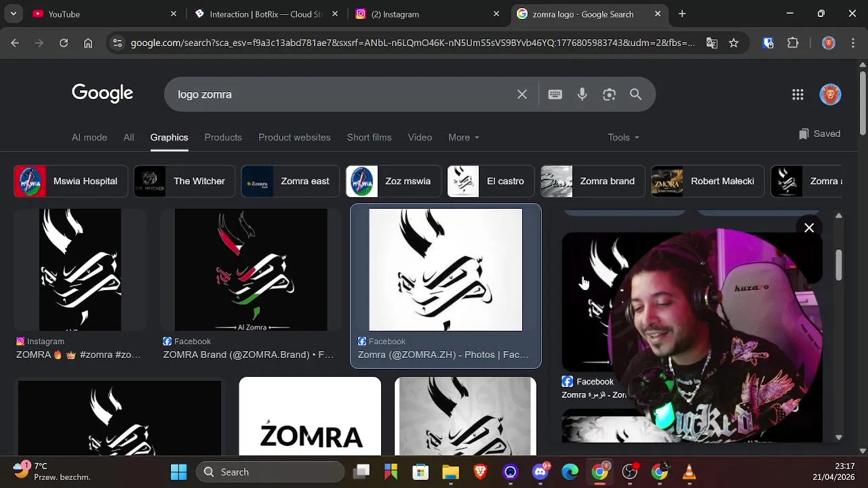Open the on-screen keyboard input tool
This screenshot has width=868, height=488.
(x=555, y=94)
